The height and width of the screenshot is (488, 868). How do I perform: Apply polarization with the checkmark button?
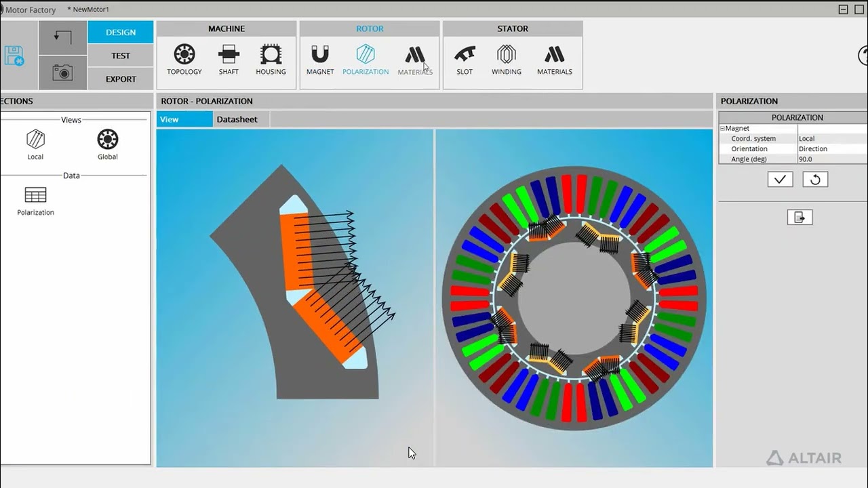coord(780,180)
